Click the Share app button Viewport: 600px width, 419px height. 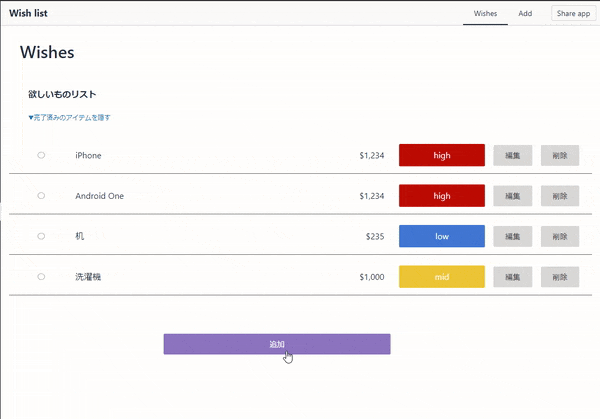tap(573, 13)
